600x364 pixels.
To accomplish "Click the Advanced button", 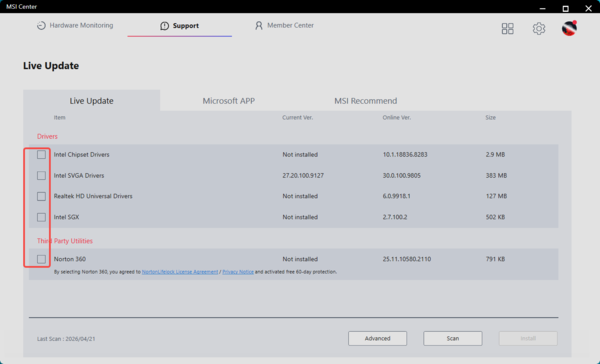I will tap(377, 338).
